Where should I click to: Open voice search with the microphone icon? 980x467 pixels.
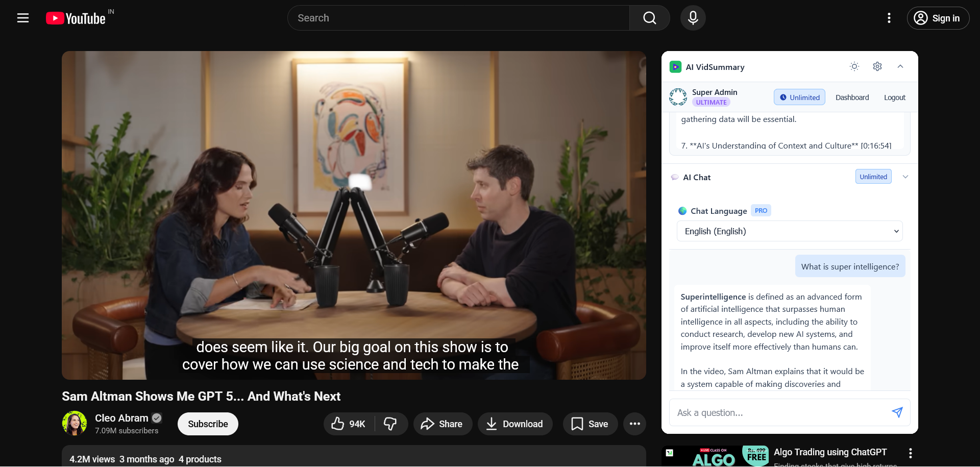pos(693,18)
